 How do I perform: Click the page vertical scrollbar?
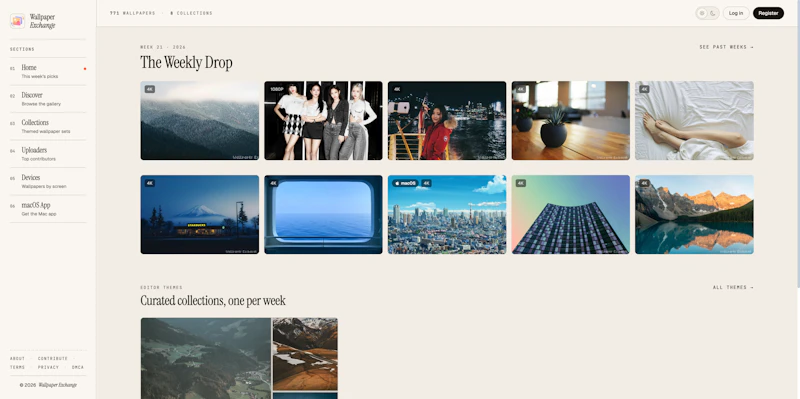pyautogui.click(x=798, y=143)
